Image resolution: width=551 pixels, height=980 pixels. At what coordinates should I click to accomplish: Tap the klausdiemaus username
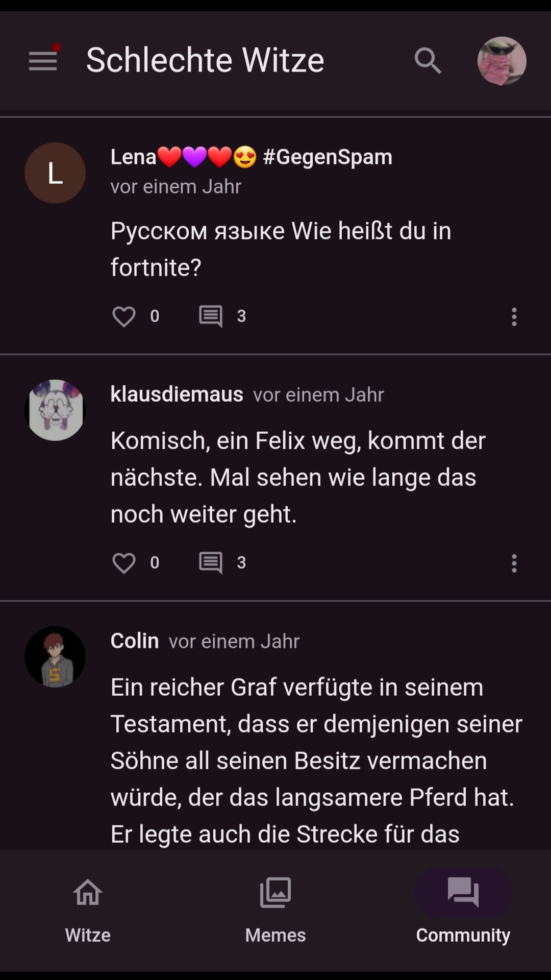point(177,394)
